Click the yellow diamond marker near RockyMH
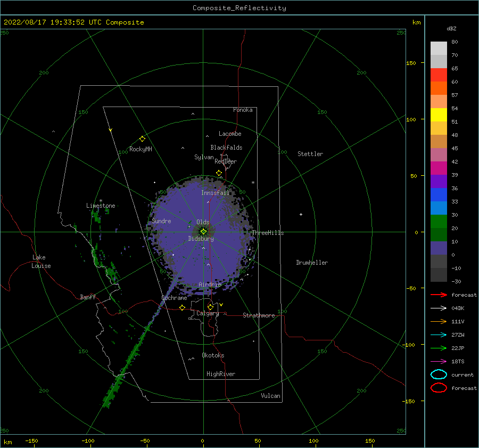479x448 pixels. [x=142, y=139]
